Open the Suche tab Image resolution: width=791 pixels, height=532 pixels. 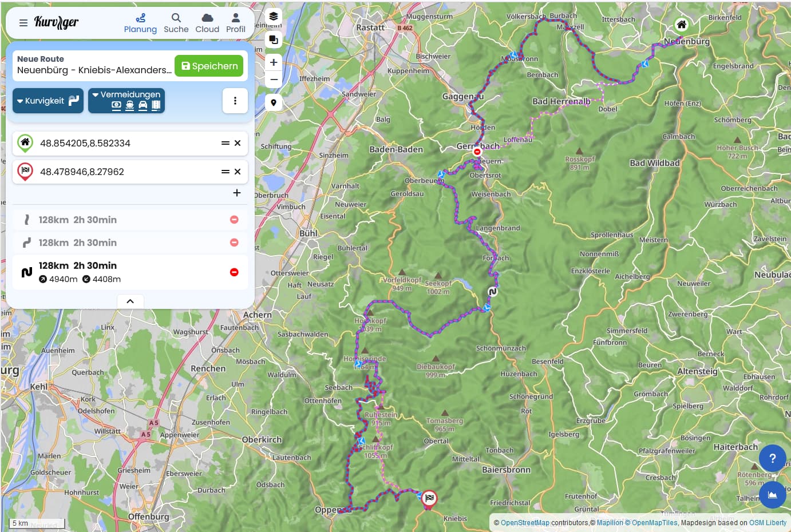pos(176,23)
